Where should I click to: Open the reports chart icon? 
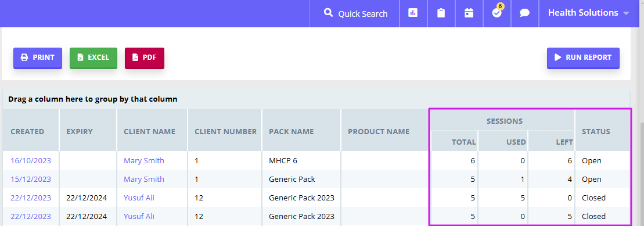413,13
